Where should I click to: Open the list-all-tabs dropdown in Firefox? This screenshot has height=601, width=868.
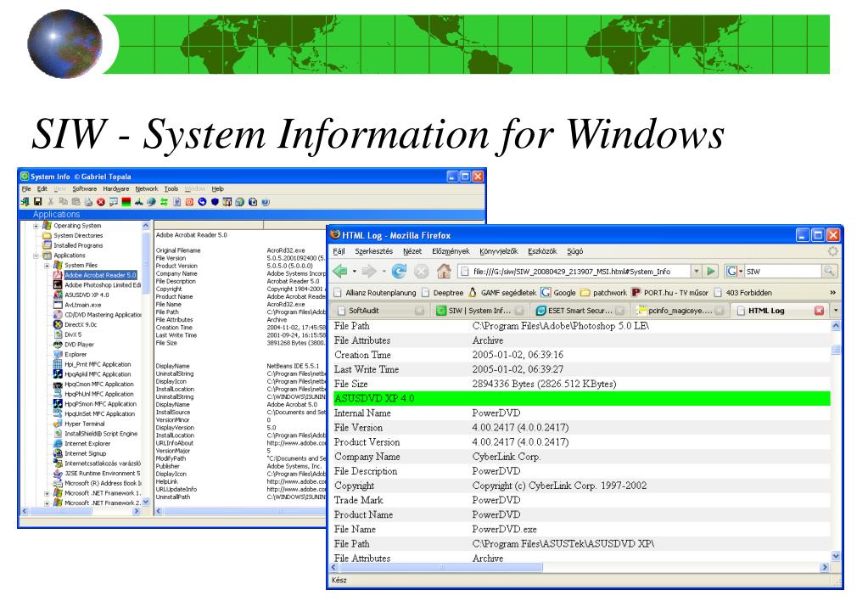[x=836, y=311]
